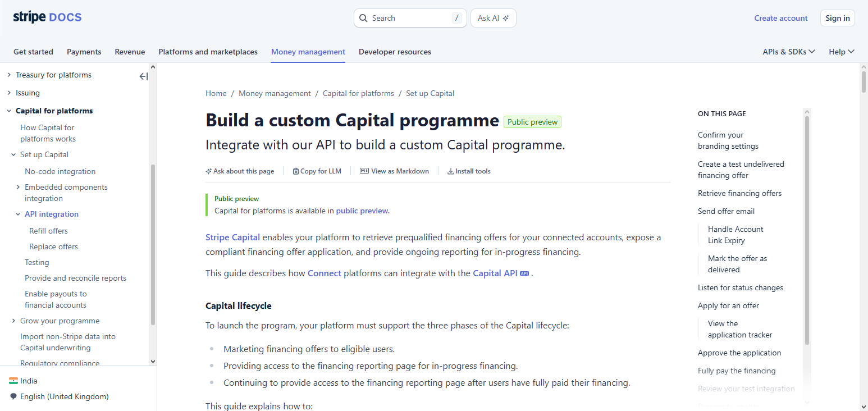Click Set up Capital breadcrumb link
The height and width of the screenshot is (411, 868).
tap(430, 93)
